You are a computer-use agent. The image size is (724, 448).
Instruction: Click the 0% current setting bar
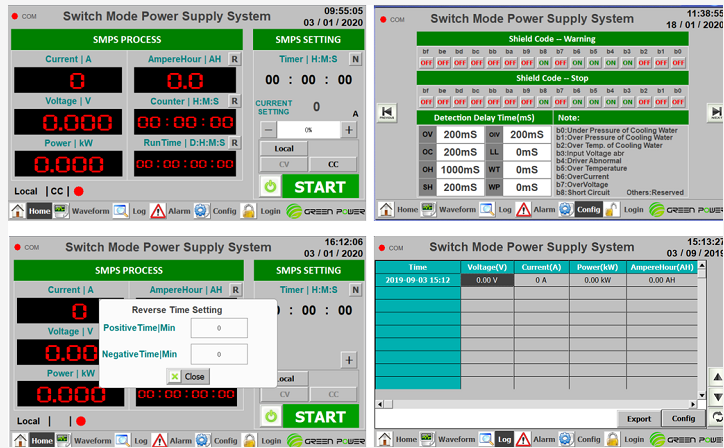(x=308, y=130)
